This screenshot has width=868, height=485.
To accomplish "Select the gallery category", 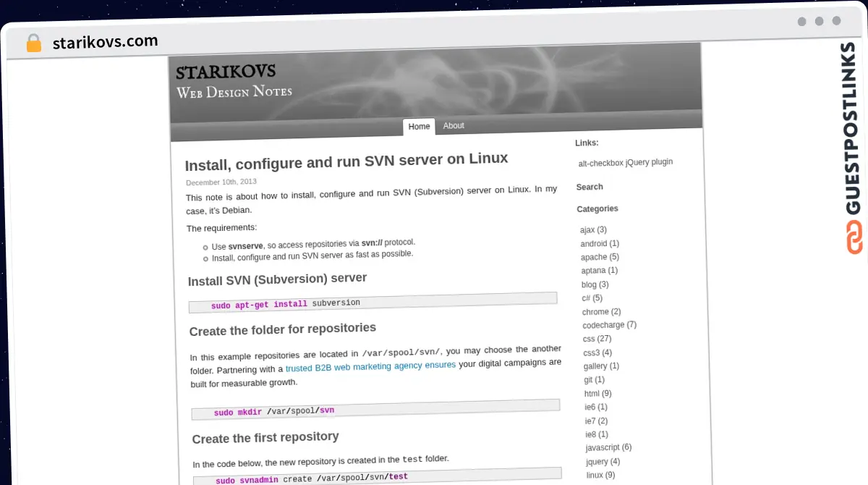I will (x=601, y=366).
